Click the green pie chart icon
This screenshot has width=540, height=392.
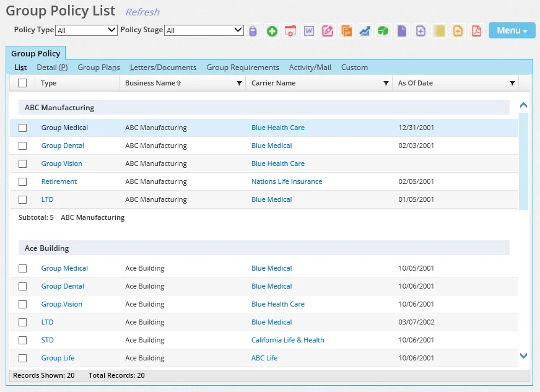(x=383, y=31)
